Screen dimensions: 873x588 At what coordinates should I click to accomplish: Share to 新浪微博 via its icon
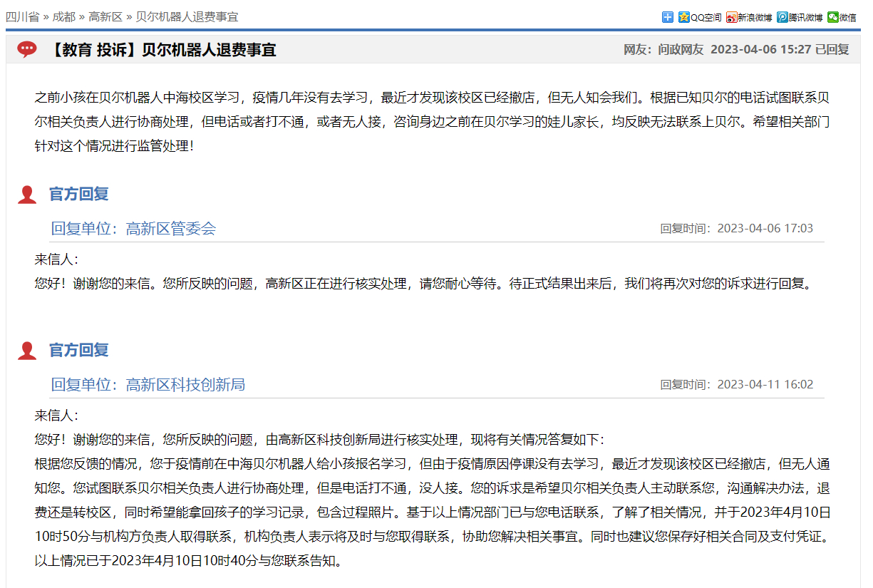[749, 17]
